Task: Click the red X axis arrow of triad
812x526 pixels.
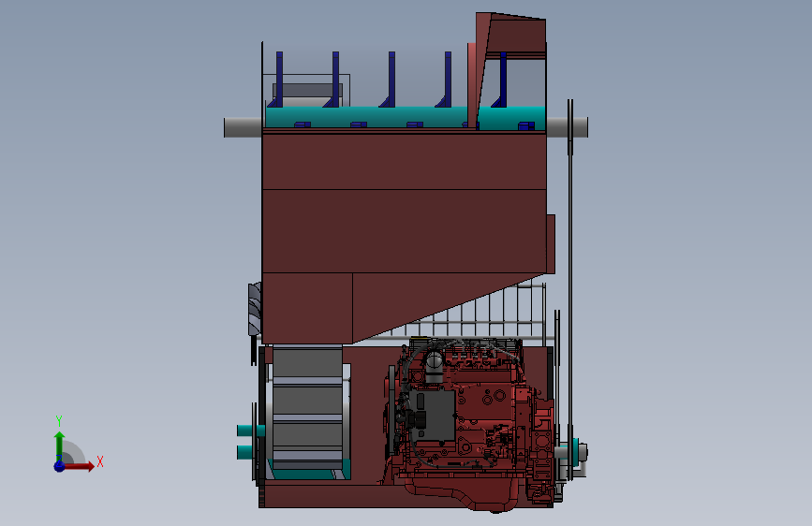Action: pos(79,466)
